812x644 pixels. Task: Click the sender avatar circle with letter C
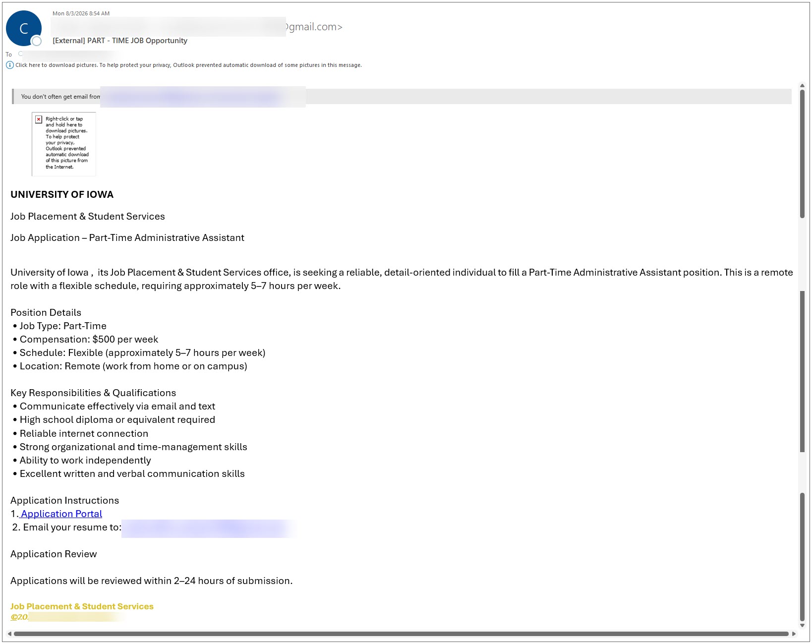click(x=24, y=28)
